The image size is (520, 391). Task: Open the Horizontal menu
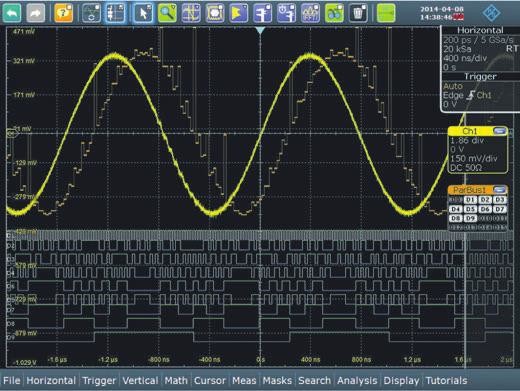click(x=51, y=380)
